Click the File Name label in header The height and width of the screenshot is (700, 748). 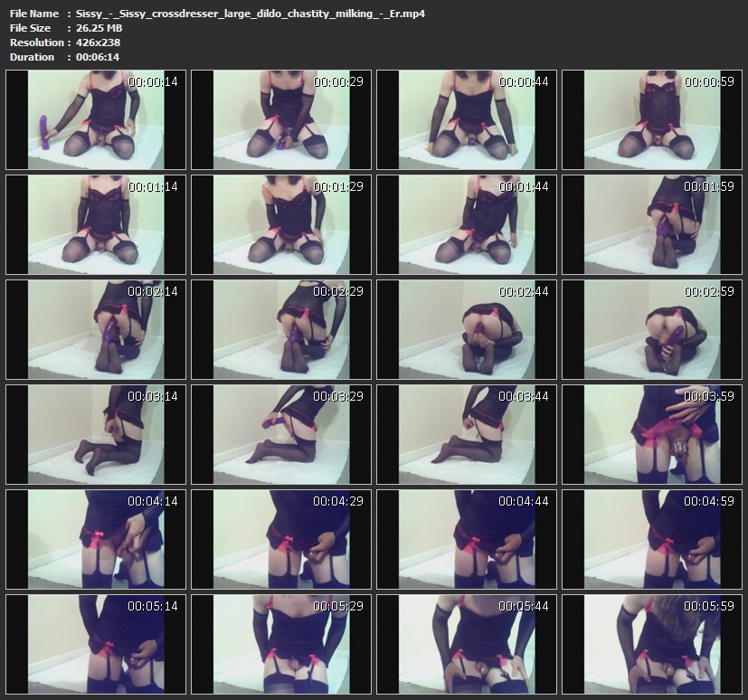[x=34, y=14]
